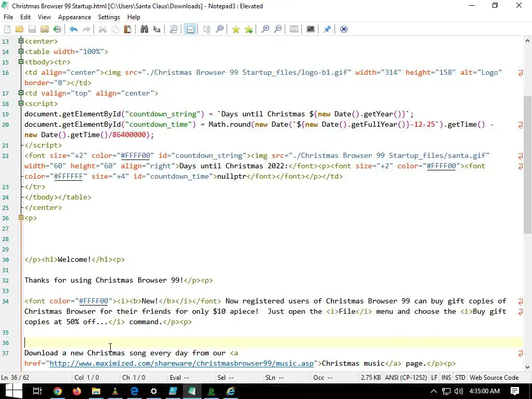Click Web Source Code scheme in status bar

click(494, 378)
